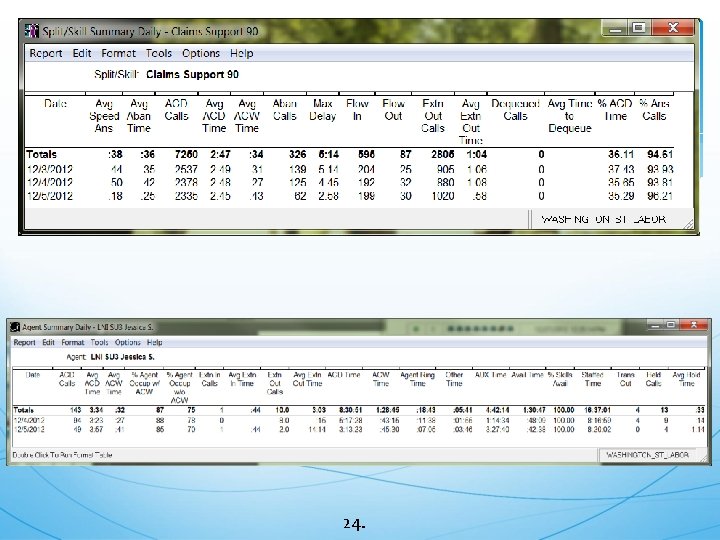Minimize the Agent Summary Daily window
The image size is (720, 540).
click(655, 325)
